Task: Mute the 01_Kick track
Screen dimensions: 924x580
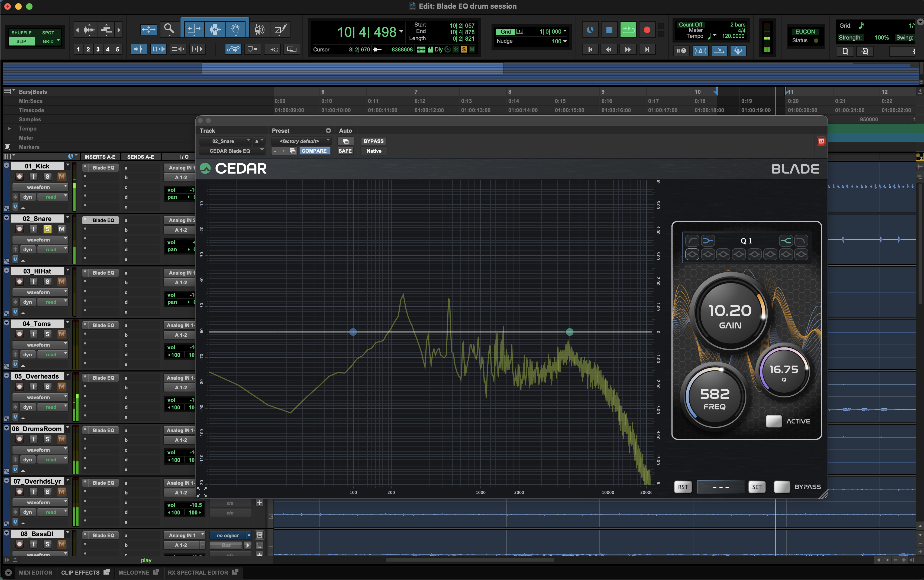Action: 62,177
